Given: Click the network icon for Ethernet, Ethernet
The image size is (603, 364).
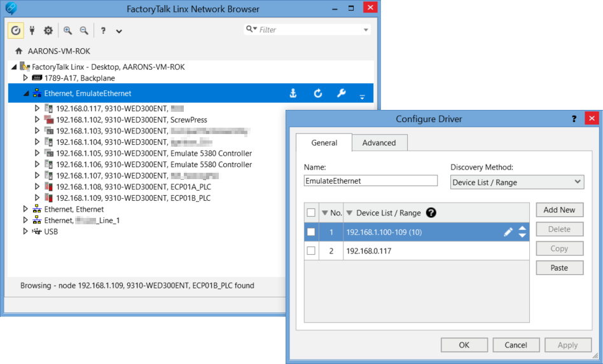Looking at the screenshot, I should 37,209.
